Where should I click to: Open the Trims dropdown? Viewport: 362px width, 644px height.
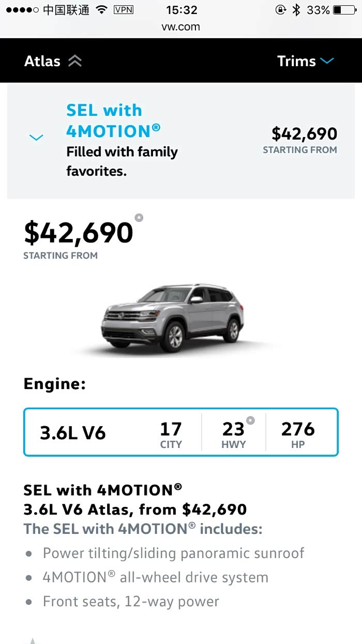(305, 61)
